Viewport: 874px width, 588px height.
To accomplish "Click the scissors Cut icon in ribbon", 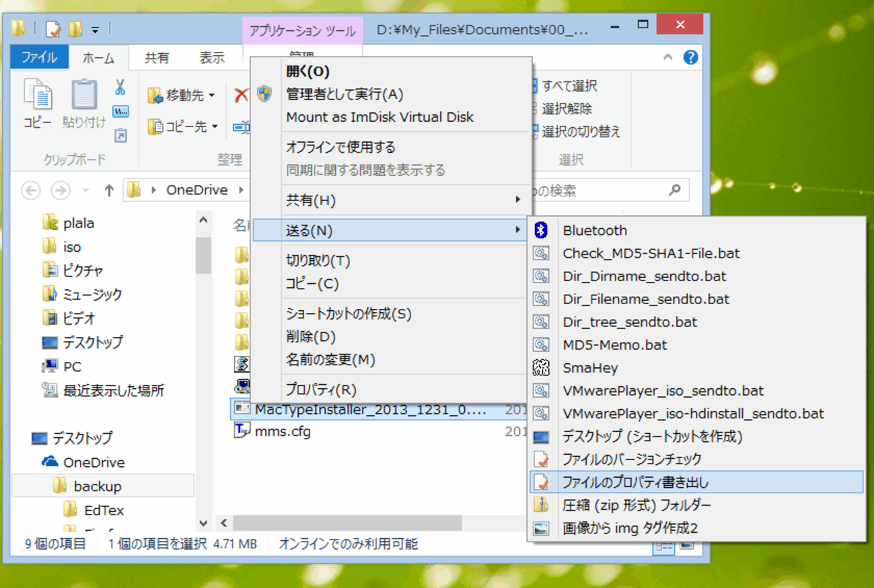I will [120, 87].
